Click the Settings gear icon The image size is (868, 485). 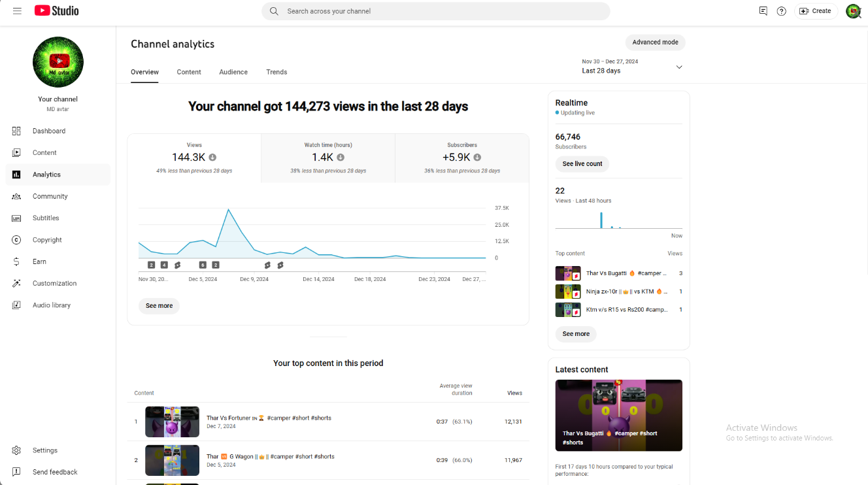coord(16,450)
